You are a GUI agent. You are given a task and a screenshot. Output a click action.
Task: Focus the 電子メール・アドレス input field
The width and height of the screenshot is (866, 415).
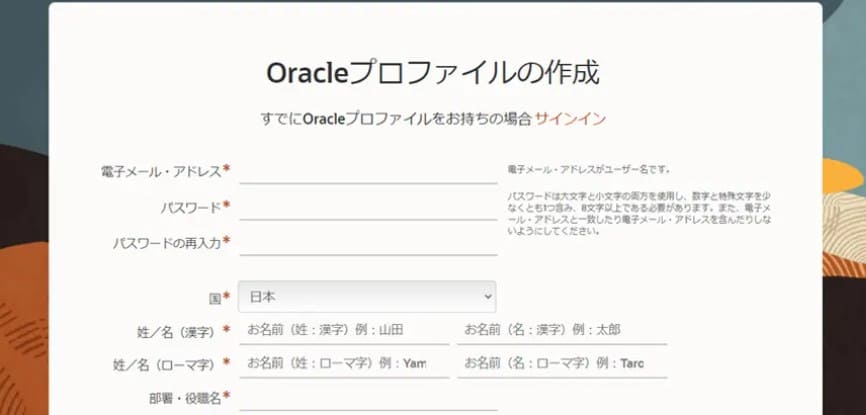tap(368, 171)
